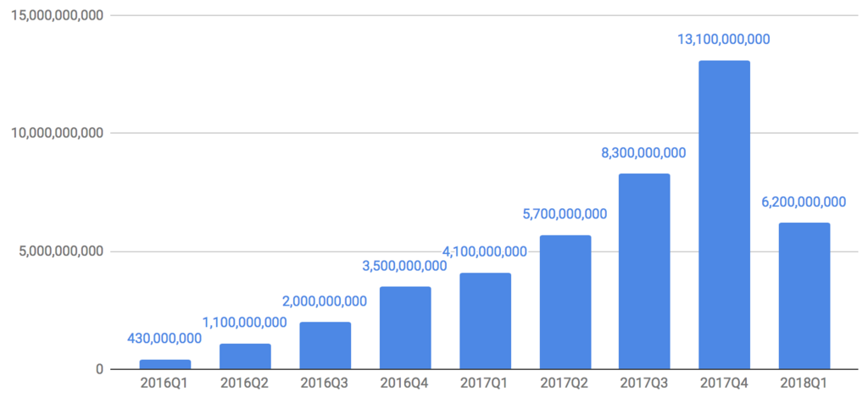Click the 2,000,000,000 data label
This screenshot has height=403, width=868.
pos(325,301)
